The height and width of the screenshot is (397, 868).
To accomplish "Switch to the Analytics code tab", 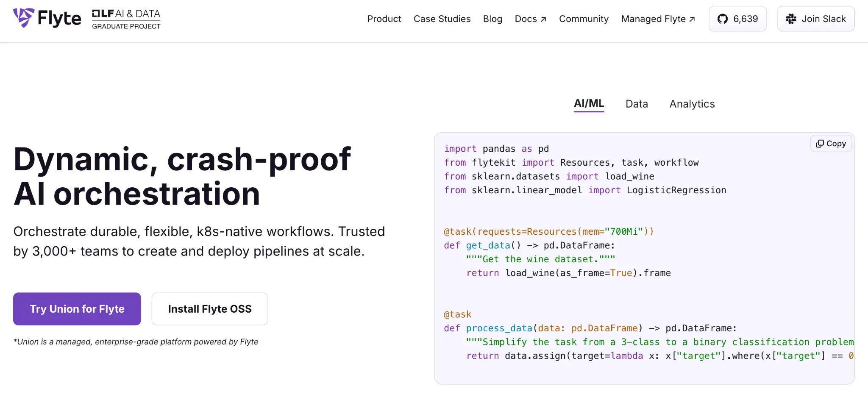I will coord(692,104).
